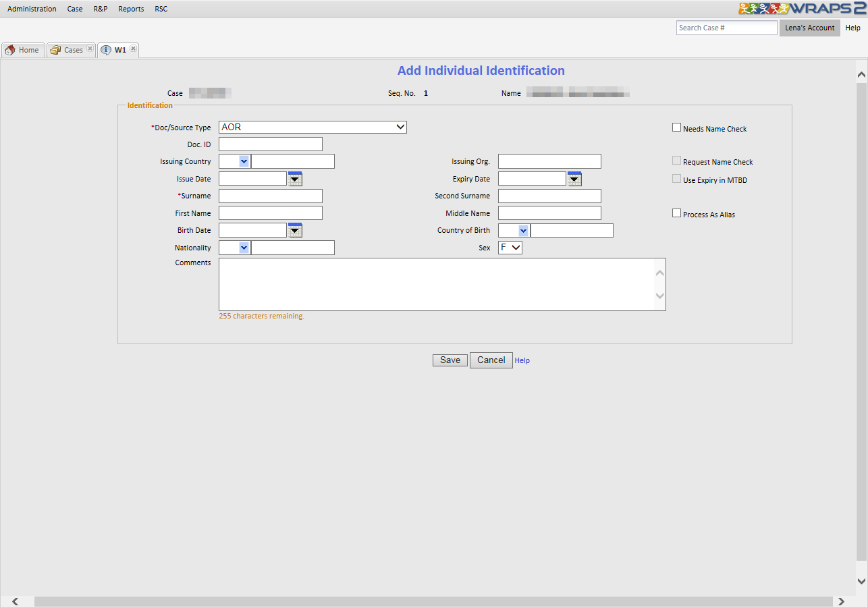
Task: Open the R&P menu
Action: 101,9
